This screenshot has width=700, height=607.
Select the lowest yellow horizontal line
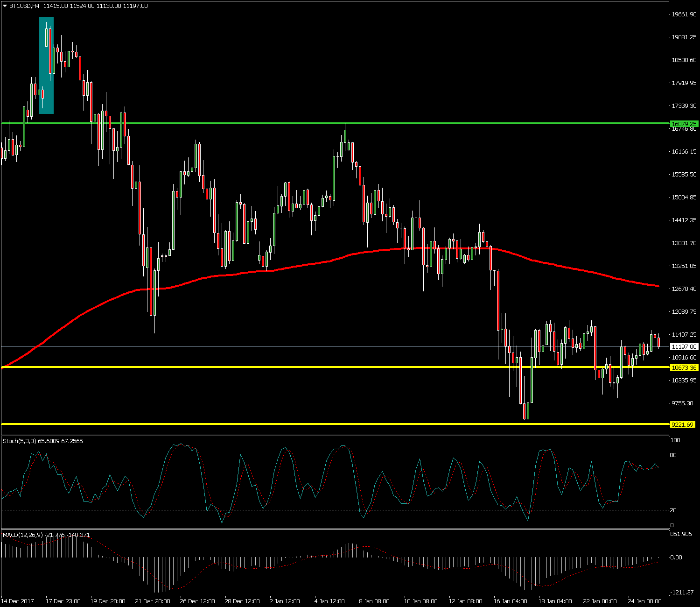point(280,424)
